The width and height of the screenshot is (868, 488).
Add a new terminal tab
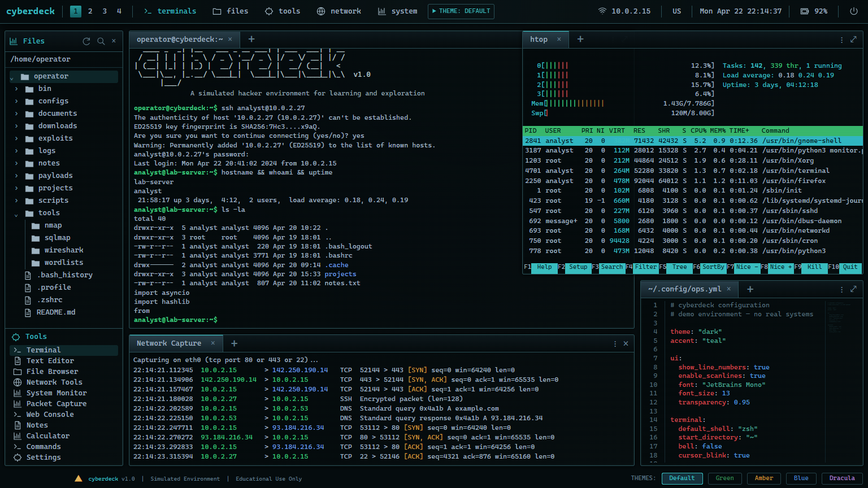tap(251, 40)
